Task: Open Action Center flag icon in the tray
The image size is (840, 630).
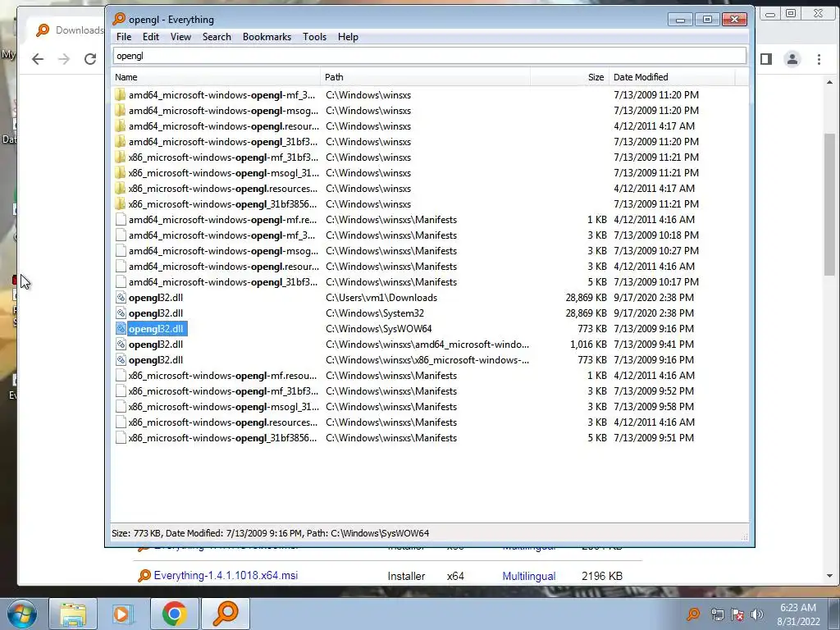Action: click(737, 614)
